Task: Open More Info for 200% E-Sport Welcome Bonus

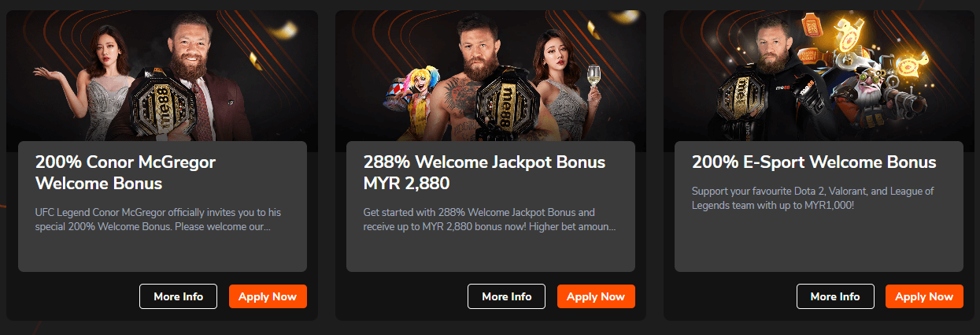Action: tap(835, 296)
